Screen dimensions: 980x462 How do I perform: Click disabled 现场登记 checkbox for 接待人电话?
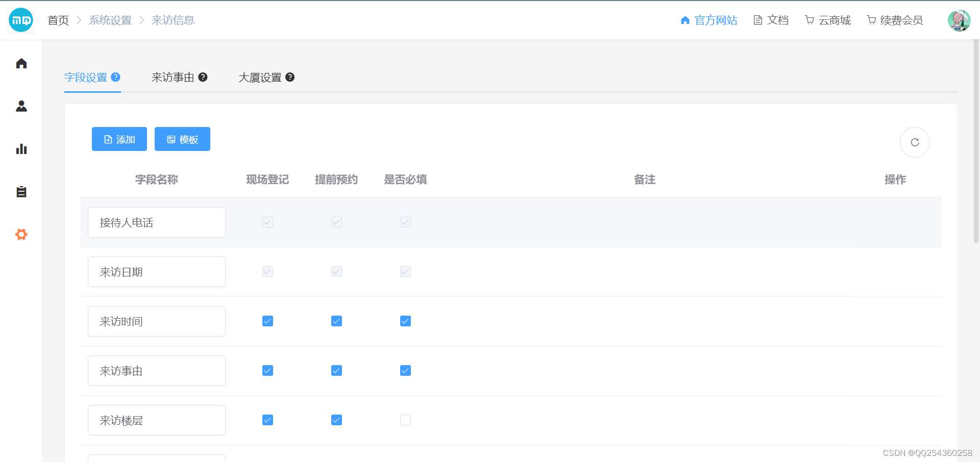(267, 222)
